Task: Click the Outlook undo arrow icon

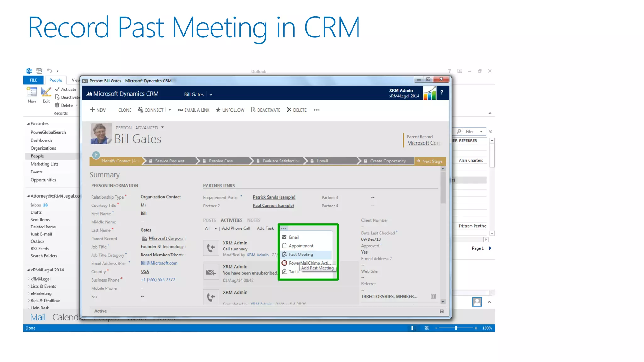Action: pyautogui.click(x=49, y=71)
